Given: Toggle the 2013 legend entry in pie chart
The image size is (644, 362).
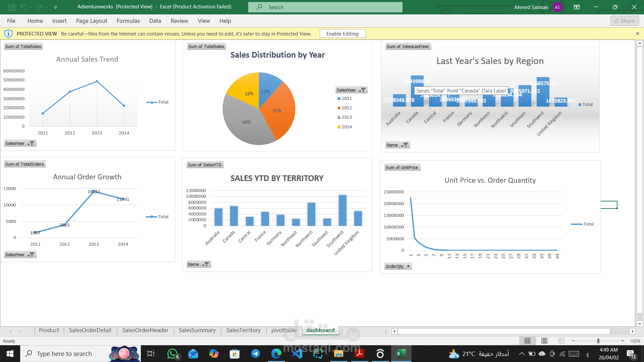Looking at the screenshot, I should pyautogui.click(x=347, y=117).
